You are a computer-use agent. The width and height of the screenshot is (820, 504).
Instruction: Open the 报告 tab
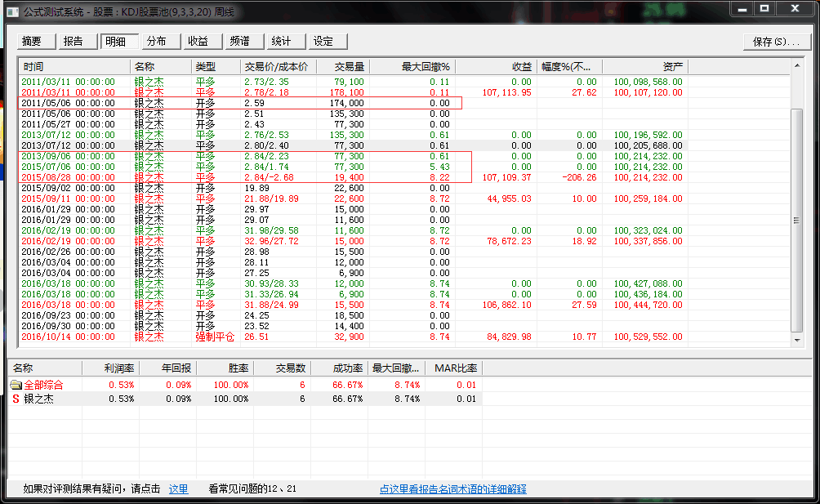[74, 42]
